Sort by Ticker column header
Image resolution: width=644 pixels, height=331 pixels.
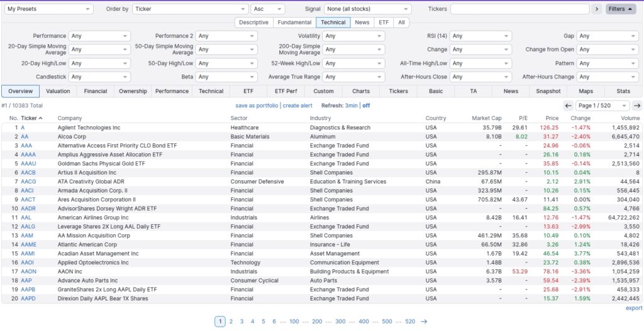pyautogui.click(x=31, y=118)
